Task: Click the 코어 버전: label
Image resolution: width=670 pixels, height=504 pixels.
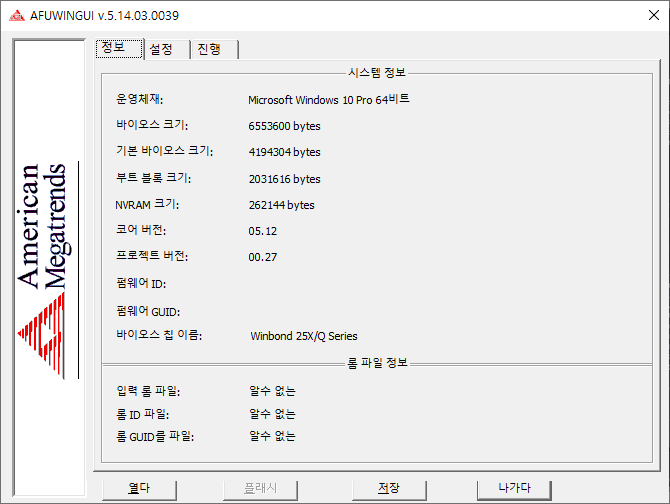Action: click(x=141, y=230)
